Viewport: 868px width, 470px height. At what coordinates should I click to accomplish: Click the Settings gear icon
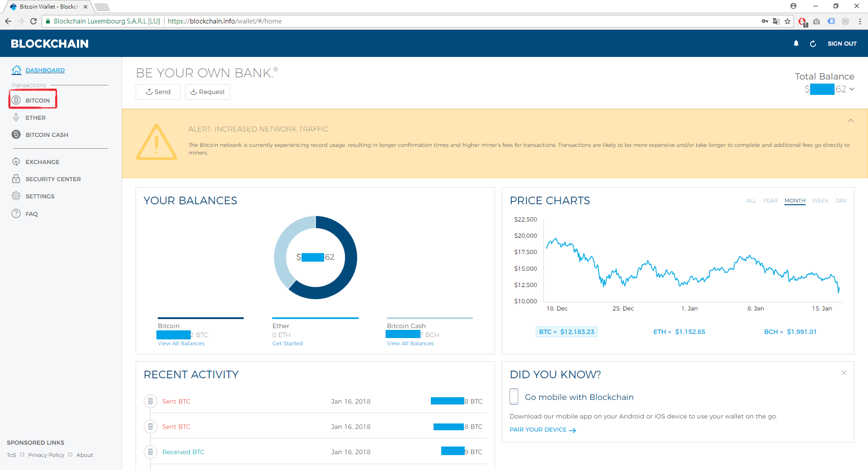tap(16, 196)
